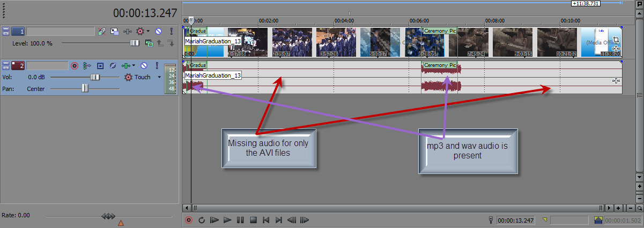Click the Ceremony Pic video clip
This screenshot has height=228, width=644.
pos(440,39)
